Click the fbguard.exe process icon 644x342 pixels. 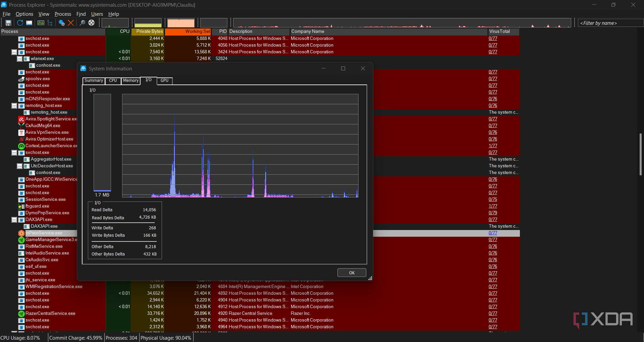click(21, 206)
